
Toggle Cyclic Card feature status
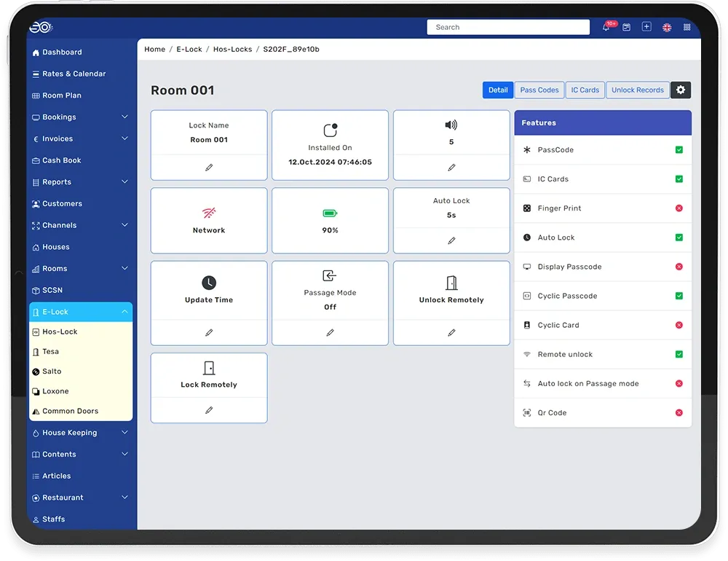[x=678, y=325]
